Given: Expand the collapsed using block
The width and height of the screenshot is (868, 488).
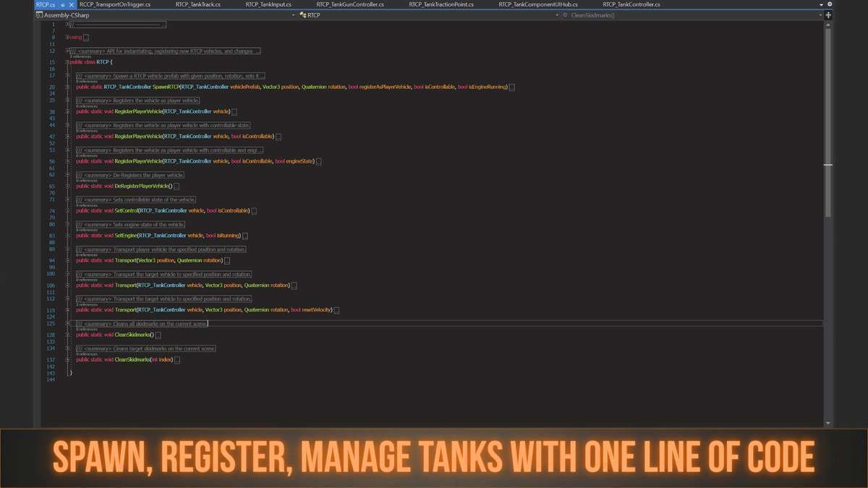Looking at the screenshot, I should 67,37.
